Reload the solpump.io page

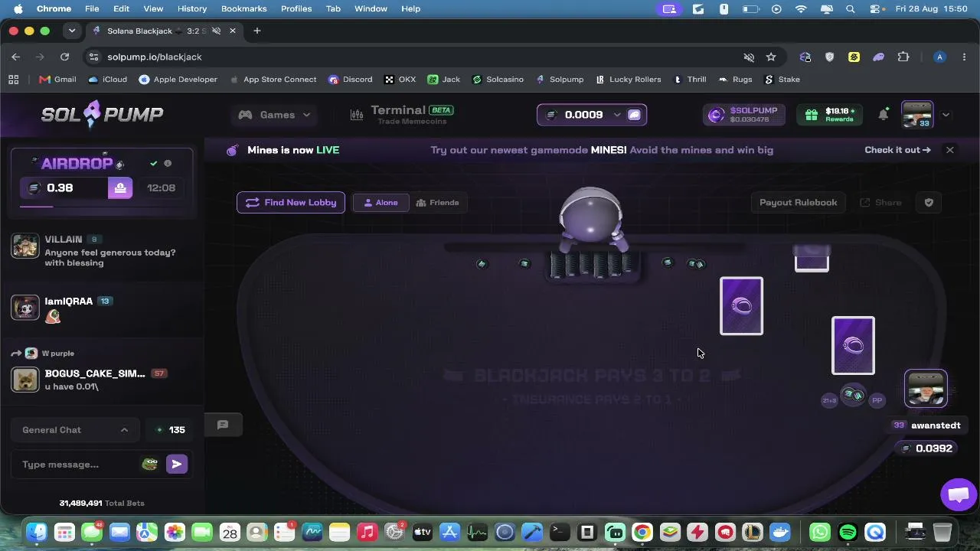pyautogui.click(x=64, y=57)
